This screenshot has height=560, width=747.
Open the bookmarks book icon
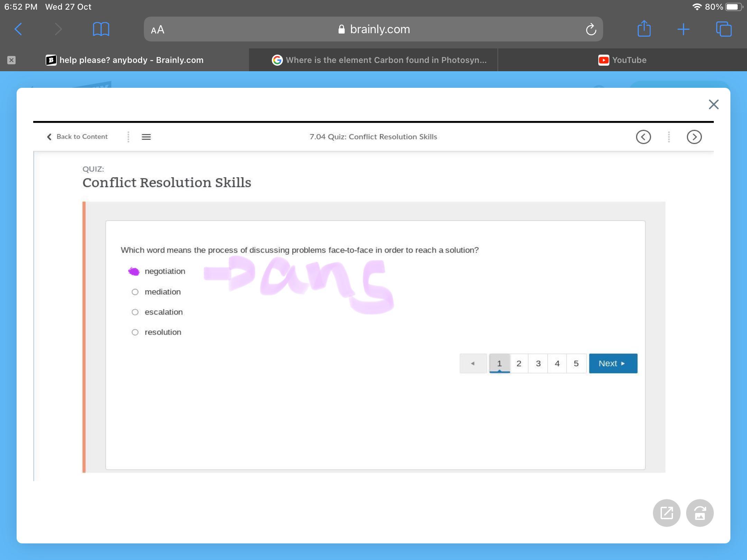click(101, 29)
